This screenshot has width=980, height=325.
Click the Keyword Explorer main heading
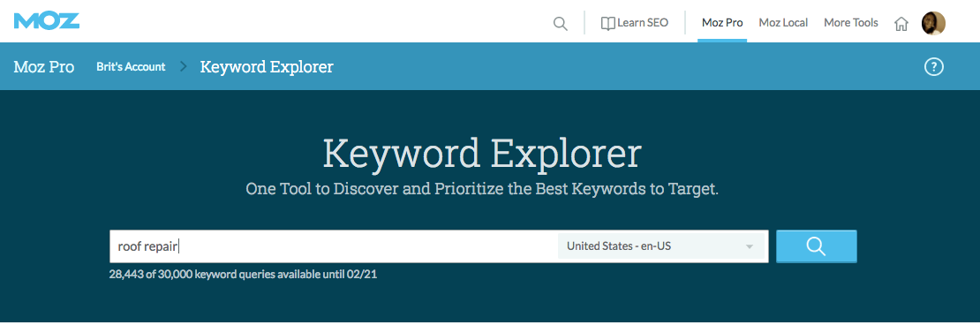(x=482, y=153)
